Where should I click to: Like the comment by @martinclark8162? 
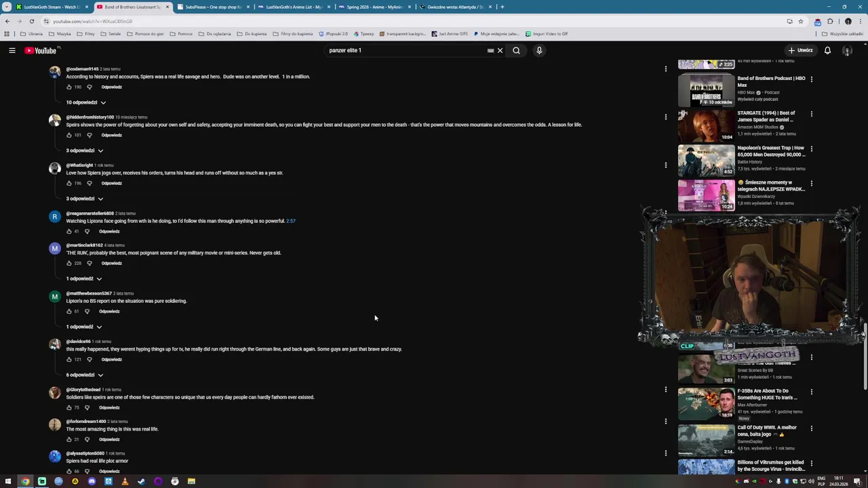(69, 263)
